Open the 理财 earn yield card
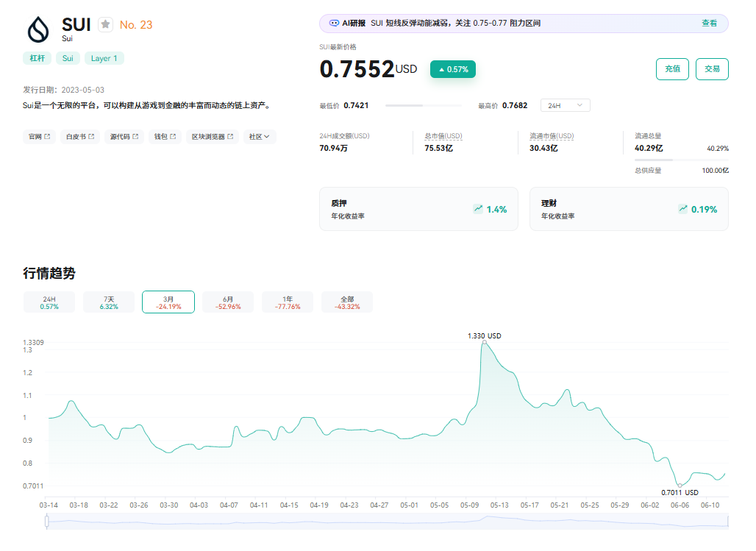 [629, 209]
